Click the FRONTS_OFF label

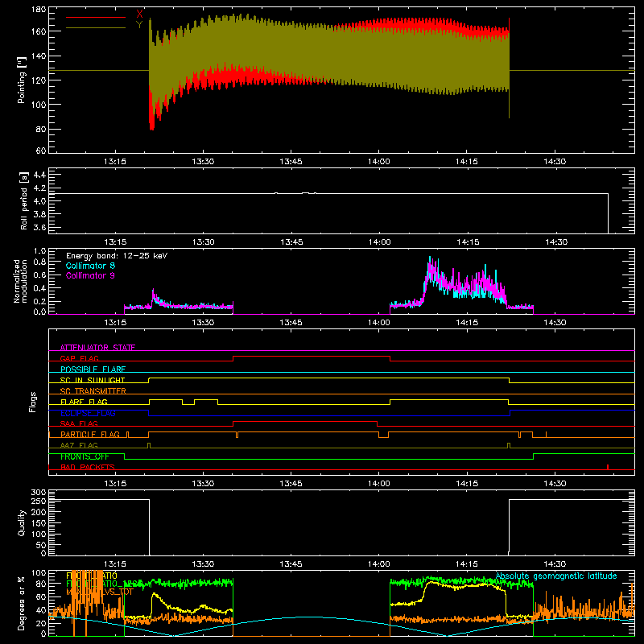tap(85, 456)
